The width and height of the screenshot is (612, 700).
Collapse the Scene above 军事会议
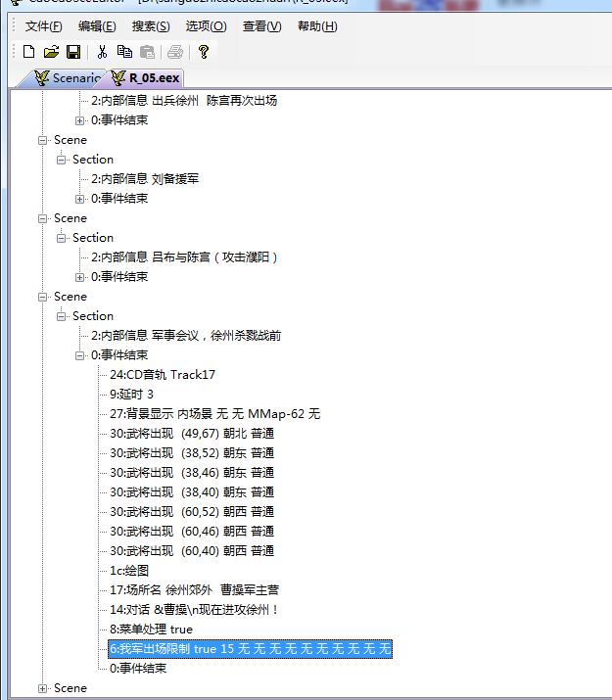(x=42, y=297)
